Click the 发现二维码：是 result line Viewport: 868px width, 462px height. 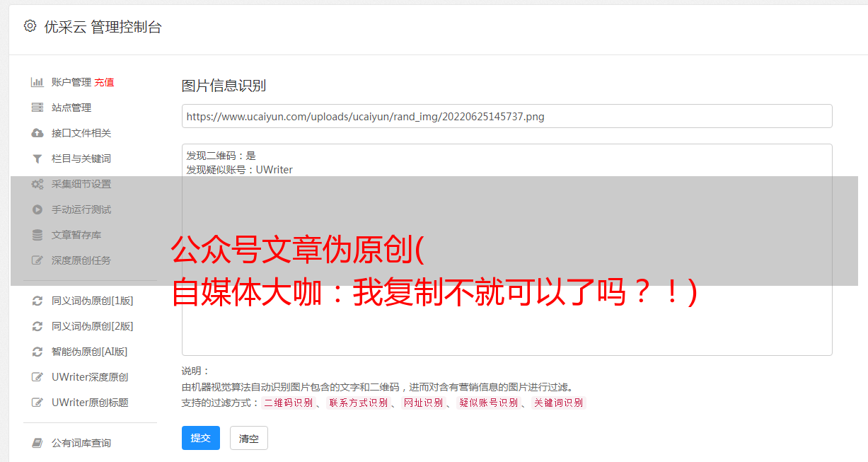click(221, 156)
